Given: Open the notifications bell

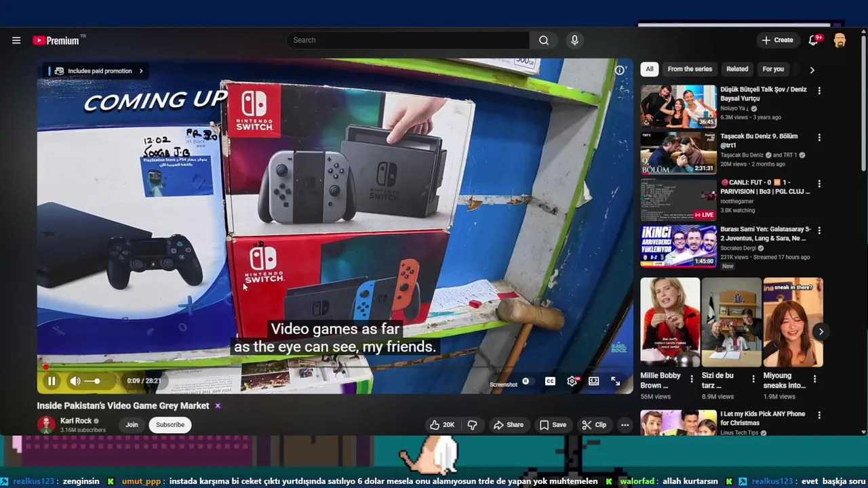Looking at the screenshot, I should pyautogui.click(x=814, y=40).
